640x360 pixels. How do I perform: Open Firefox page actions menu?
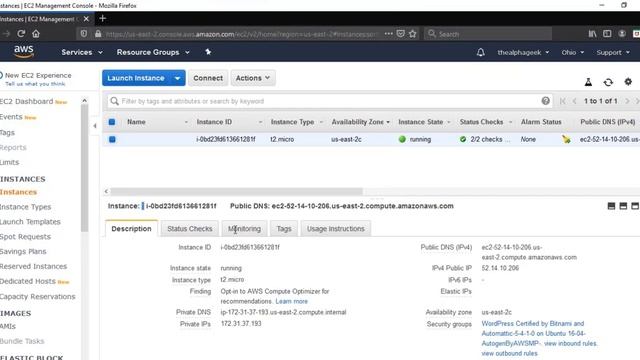(388, 34)
